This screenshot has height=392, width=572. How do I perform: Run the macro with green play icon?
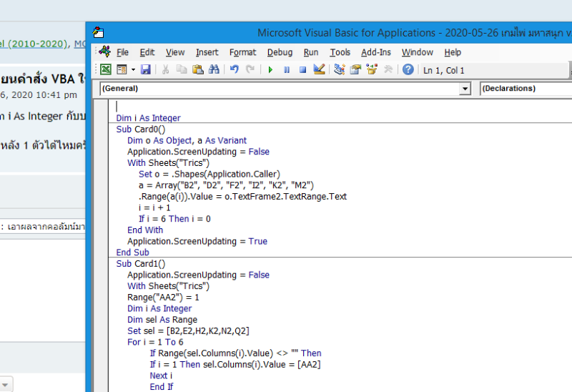pyautogui.click(x=270, y=69)
